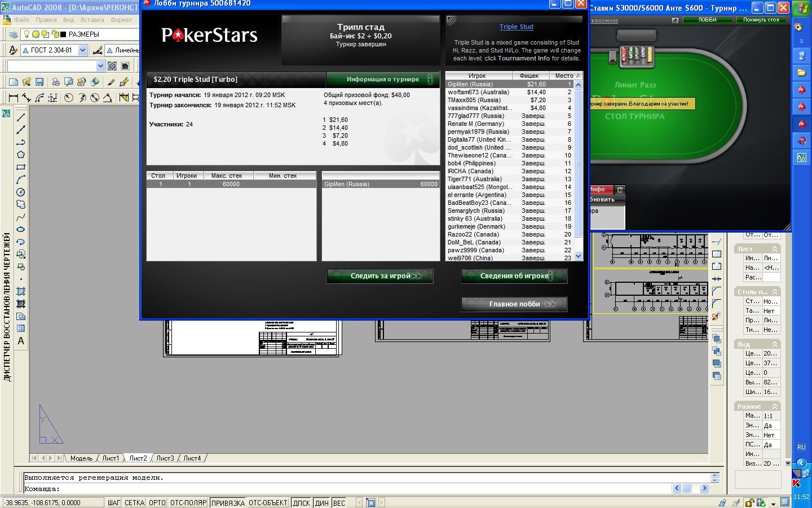The width and height of the screenshot is (812, 508).
Task: Click the Save floppy disk icon
Action: (39, 82)
